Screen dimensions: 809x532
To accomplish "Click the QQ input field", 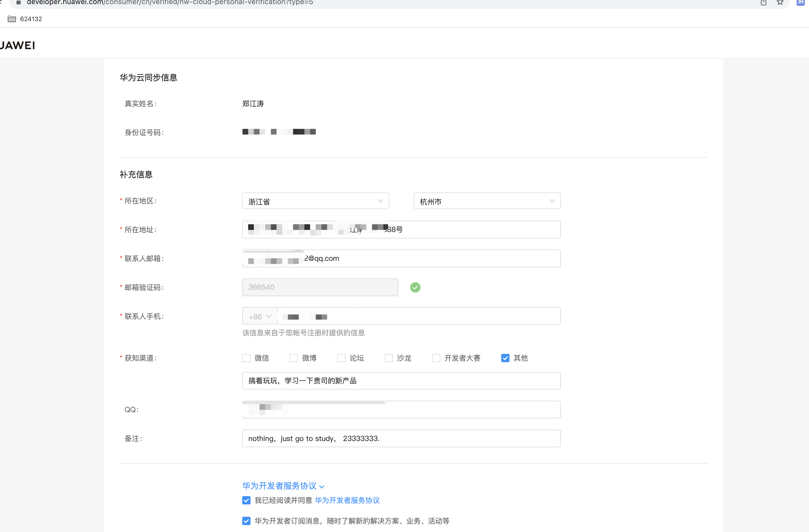I will [x=401, y=410].
